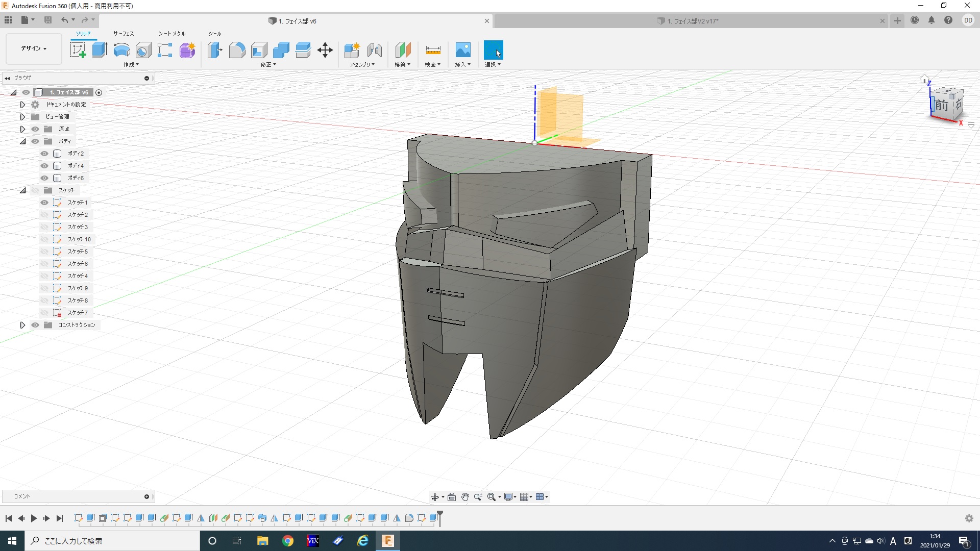The image size is (980, 551).
Task: Expand the コンストラクション folder
Action: tap(22, 325)
